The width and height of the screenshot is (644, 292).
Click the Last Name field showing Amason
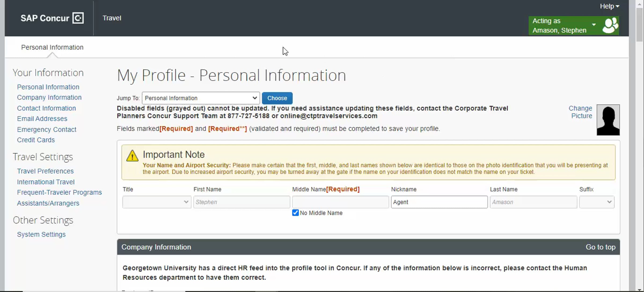(x=533, y=202)
